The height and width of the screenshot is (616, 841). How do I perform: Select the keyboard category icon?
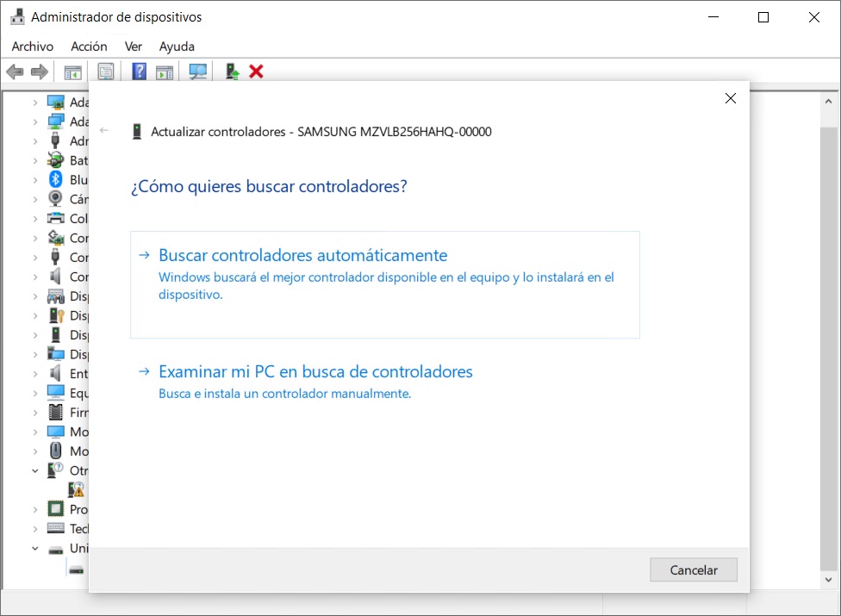click(x=56, y=528)
